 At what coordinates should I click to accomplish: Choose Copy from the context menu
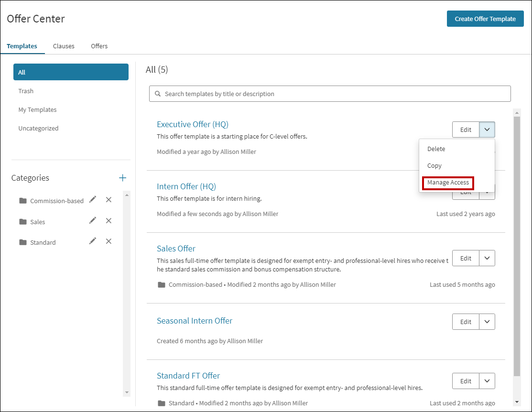(434, 165)
